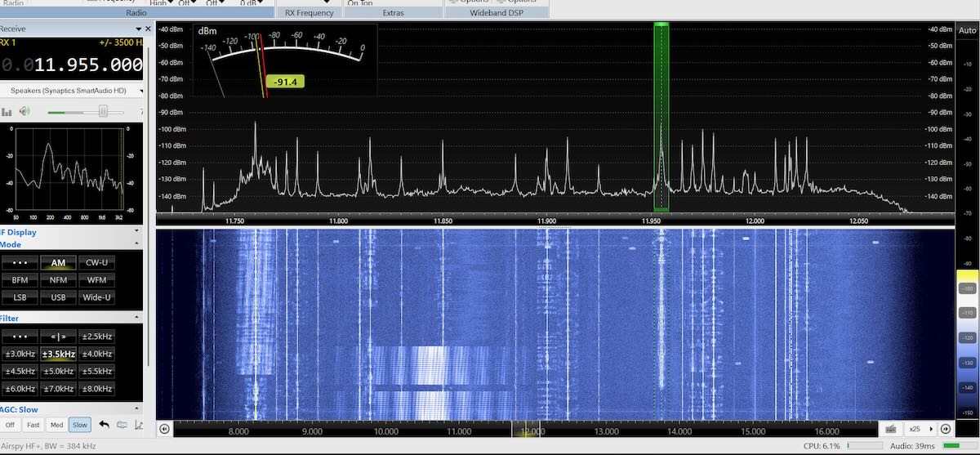Mute audio with the speaker icon
Viewport: 980px width, 455px height.
[24, 112]
